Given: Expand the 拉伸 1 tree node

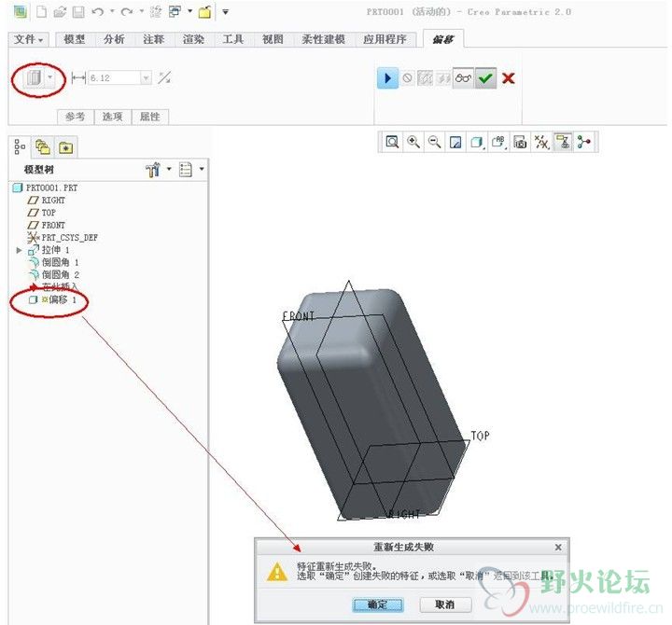Looking at the screenshot, I should coord(19,250).
